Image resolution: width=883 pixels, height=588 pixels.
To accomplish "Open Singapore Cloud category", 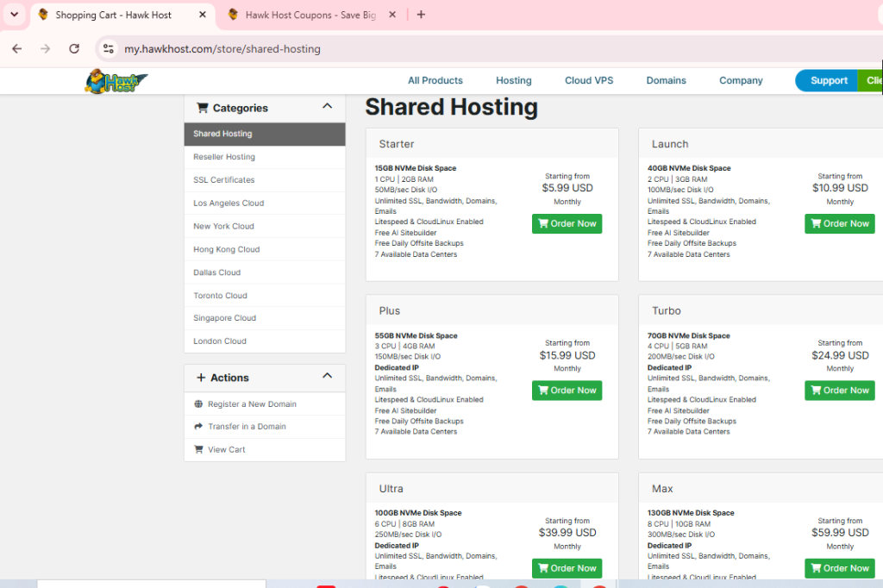I will pos(265,318).
